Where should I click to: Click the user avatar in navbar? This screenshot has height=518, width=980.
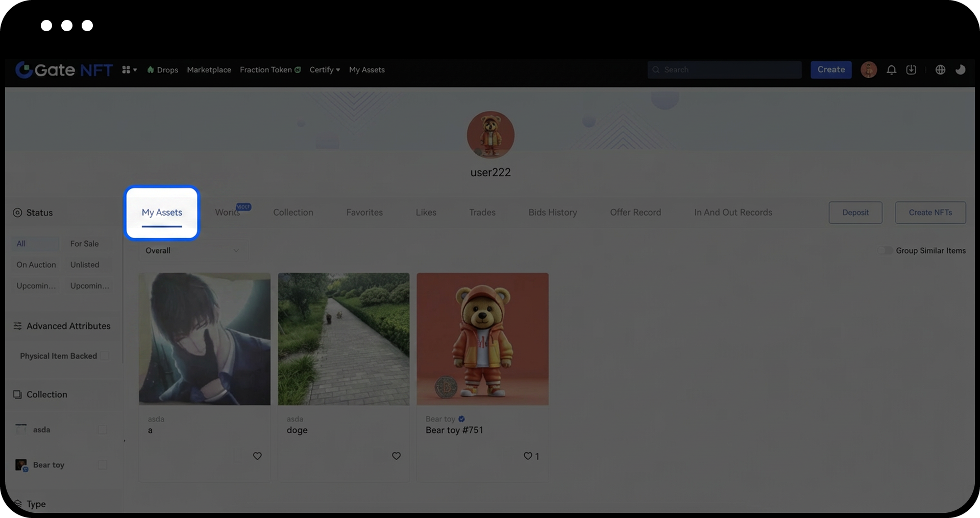pyautogui.click(x=869, y=70)
